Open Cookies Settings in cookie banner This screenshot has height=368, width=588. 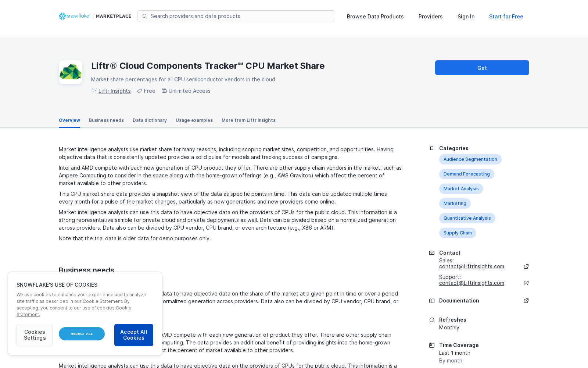tap(35, 335)
